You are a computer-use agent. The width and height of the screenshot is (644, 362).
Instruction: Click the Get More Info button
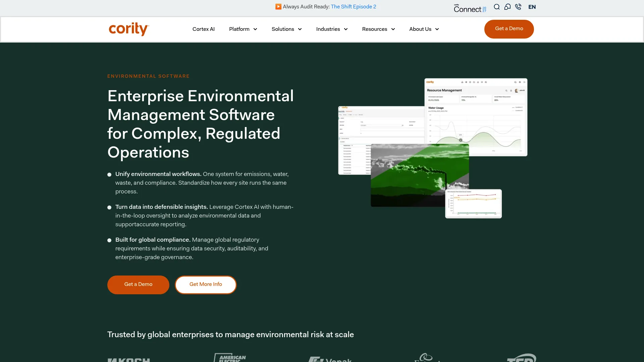click(206, 285)
